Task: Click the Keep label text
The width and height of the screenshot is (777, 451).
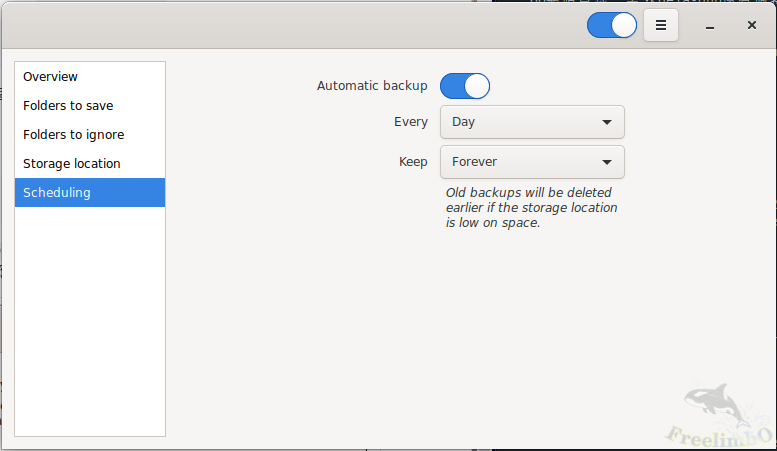Action: tap(413, 162)
